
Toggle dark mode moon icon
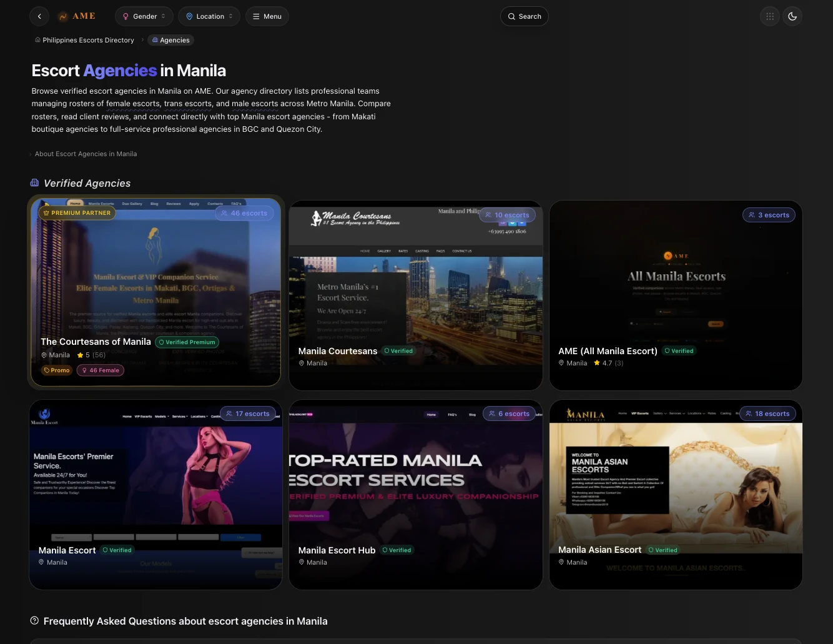(792, 16)
